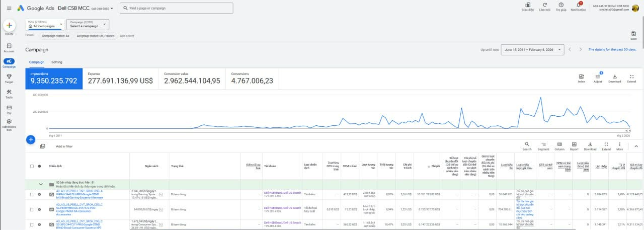Click the highest peak on the impressions chart line
The image size is (644, 230).
click(541, 98)
